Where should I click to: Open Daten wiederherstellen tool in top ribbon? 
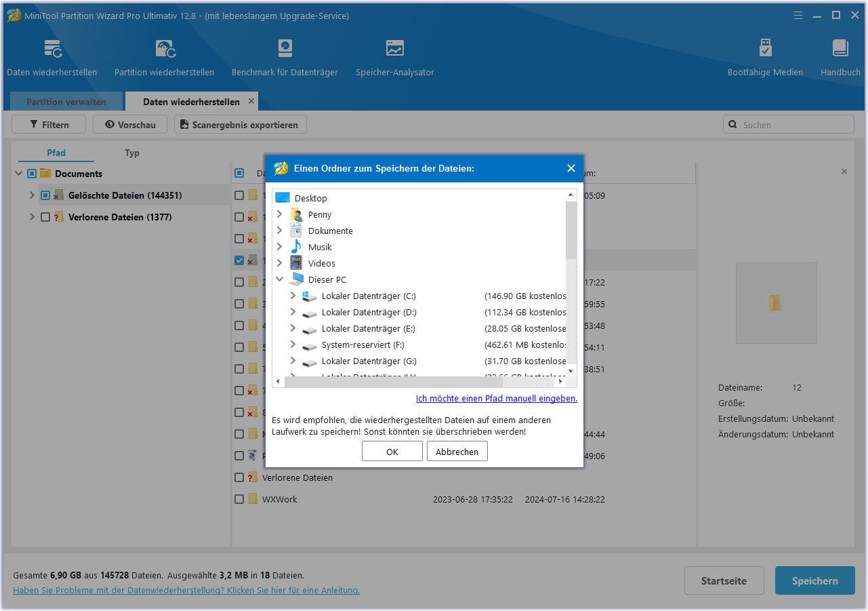click(52, 58)
